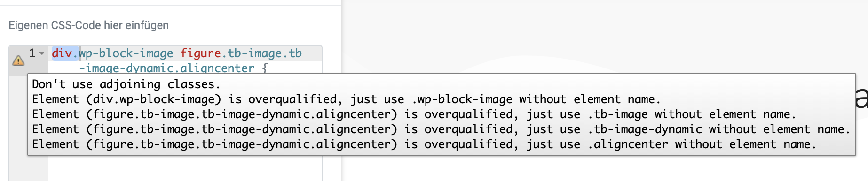This screenshot has height=181, width=868.
Task: Click the warning suggesting '.tb-image without element name'
Action: coord(414,114)
